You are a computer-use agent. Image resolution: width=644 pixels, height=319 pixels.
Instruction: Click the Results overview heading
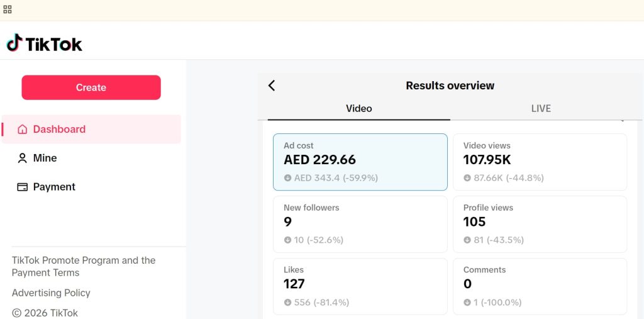point(450,86)
